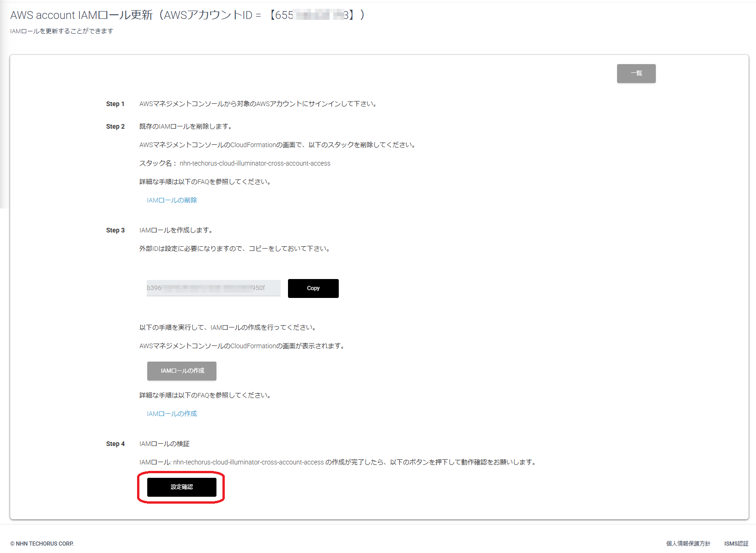Open the ISMS認証 footer link
The height and width of the screenshot is (553, 756).
(x=737, y=543)
